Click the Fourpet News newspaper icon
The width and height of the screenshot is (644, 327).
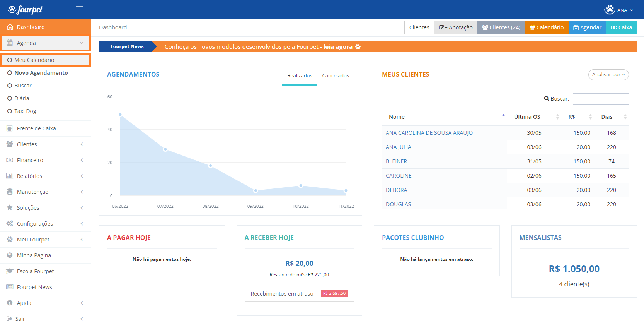click(10, 287)
